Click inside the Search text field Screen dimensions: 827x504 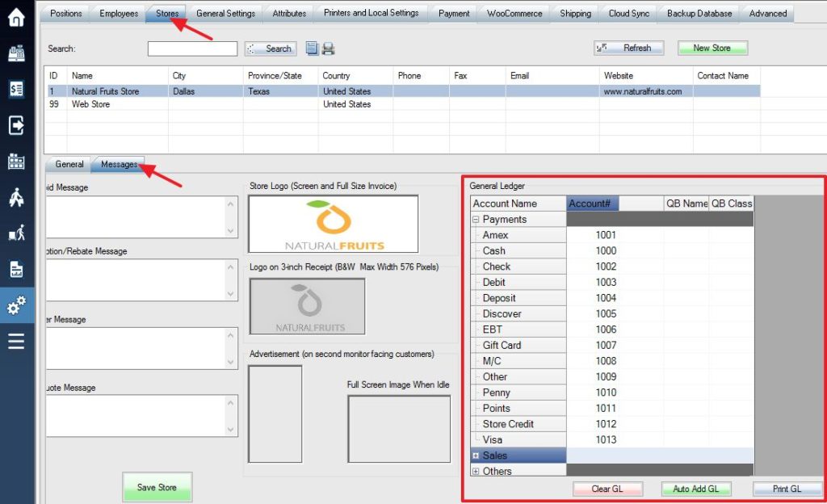click(x=191, y=48)
